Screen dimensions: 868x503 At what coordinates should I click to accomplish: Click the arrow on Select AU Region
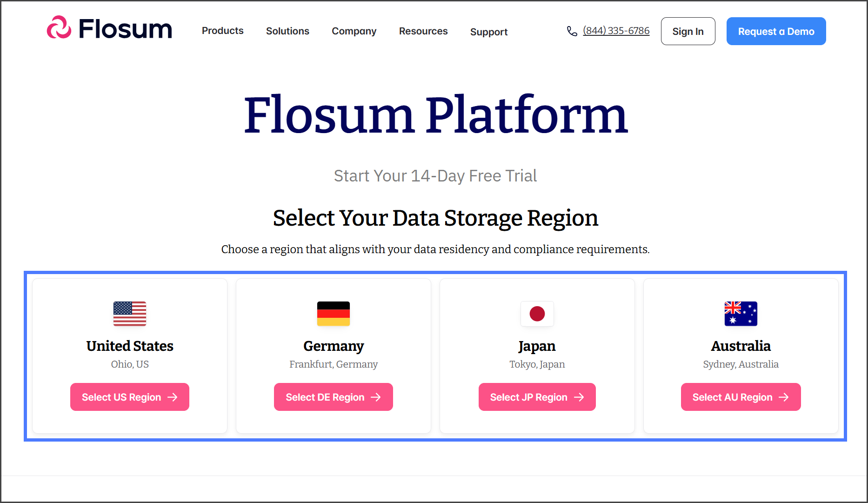tap(784, 397)
